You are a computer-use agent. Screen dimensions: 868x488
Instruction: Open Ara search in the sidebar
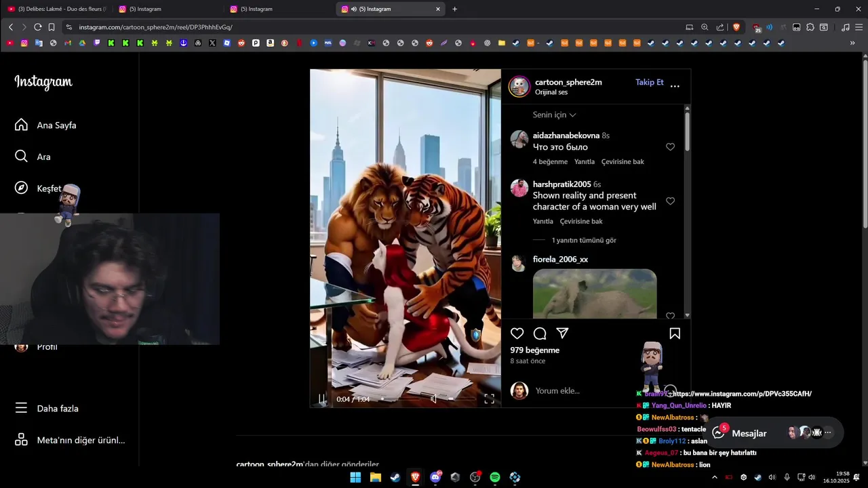click(33, 157)
